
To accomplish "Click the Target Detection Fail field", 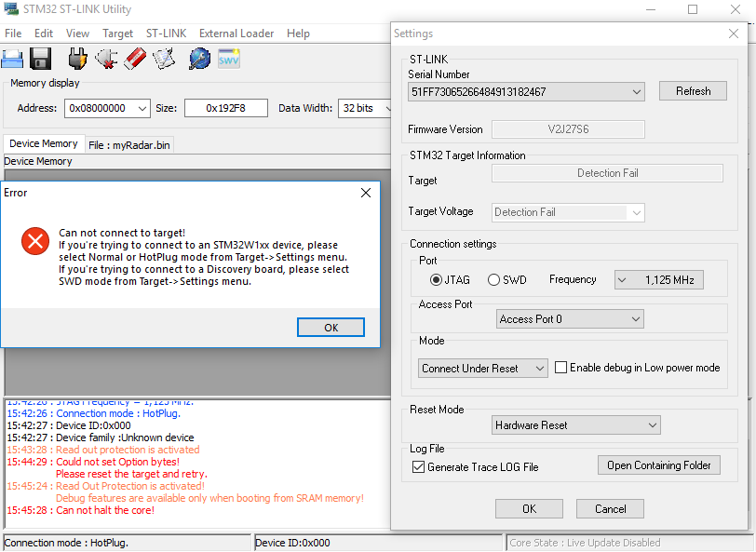I will [607, 173].
